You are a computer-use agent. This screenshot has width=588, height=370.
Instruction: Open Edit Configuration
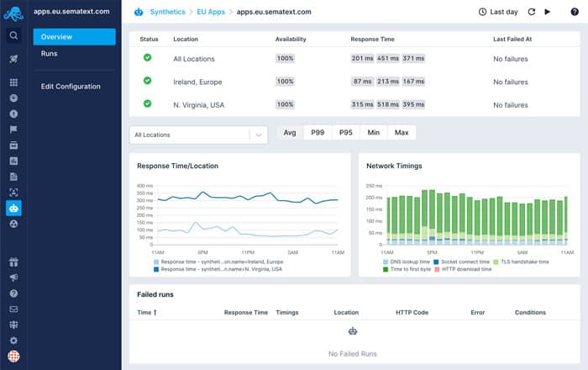tap(71, 87)
